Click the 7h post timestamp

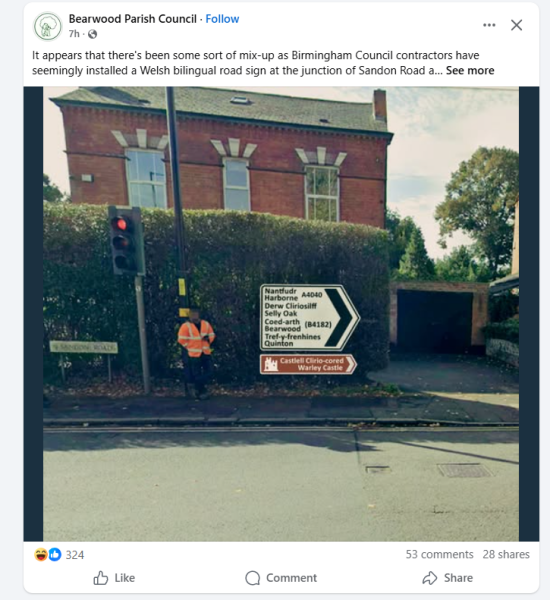coord(74,34)
